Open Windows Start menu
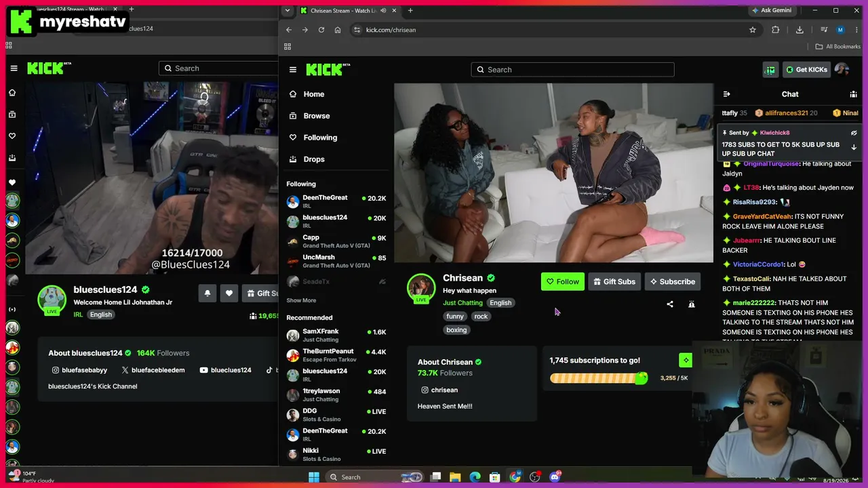Screen dimensions: 868x488 coord(314,477)
